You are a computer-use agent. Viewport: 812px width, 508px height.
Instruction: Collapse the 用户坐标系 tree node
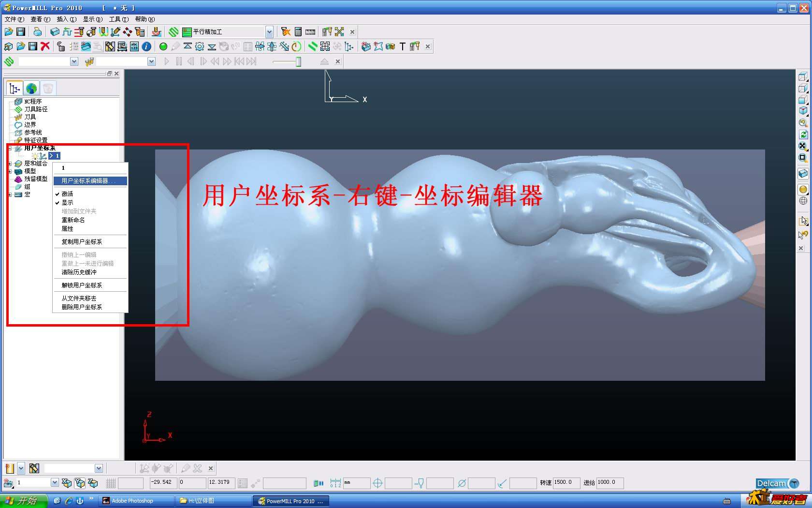click(x=10, y=148)
